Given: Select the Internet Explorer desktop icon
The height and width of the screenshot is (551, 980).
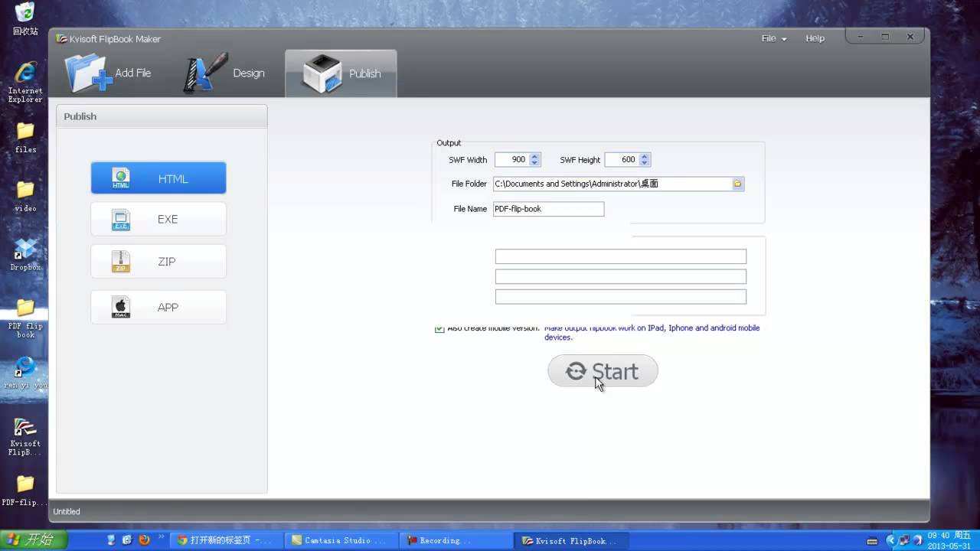Looking at the screenshot, I should pos(25,83).
